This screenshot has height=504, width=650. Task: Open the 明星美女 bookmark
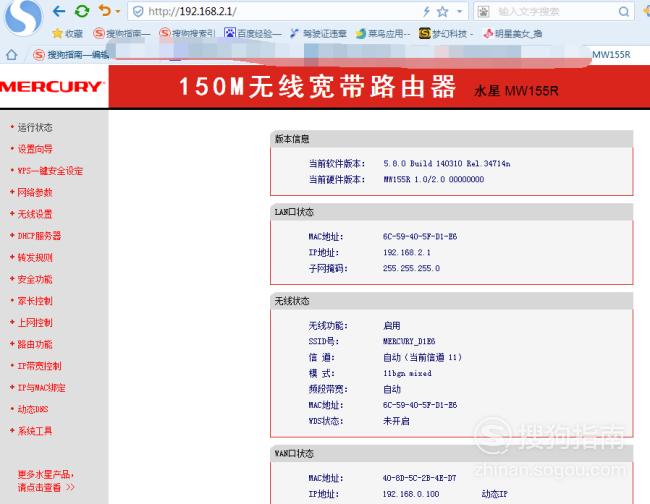[x=513, y=34]
